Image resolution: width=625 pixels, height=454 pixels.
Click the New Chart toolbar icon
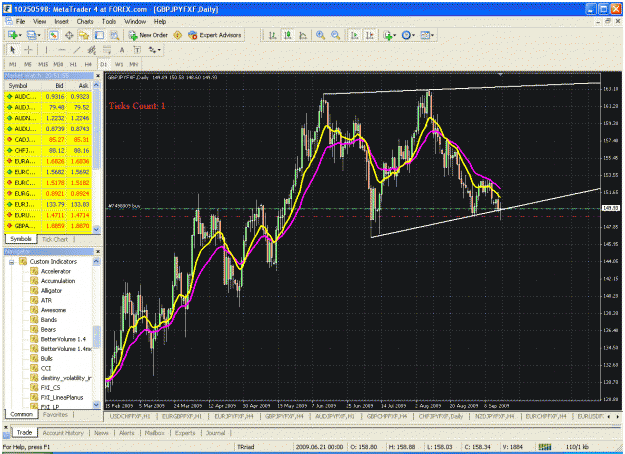12,35
